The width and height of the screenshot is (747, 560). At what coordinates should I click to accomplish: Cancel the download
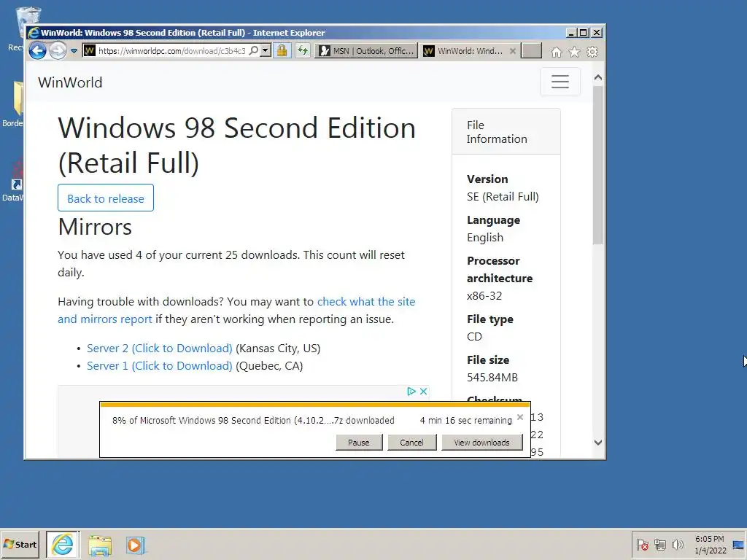click(411, 443)
